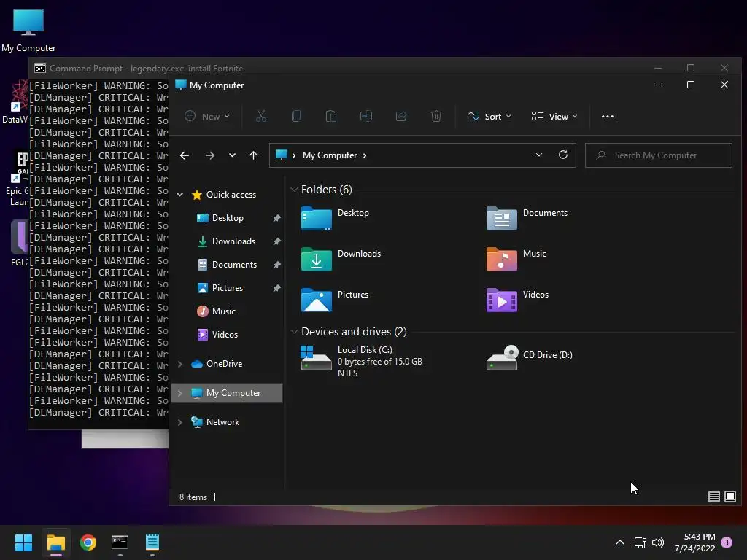Viewport: 747px width, 560px height.
Task: Open the Windows Start button
Action: tap(23, 542)
